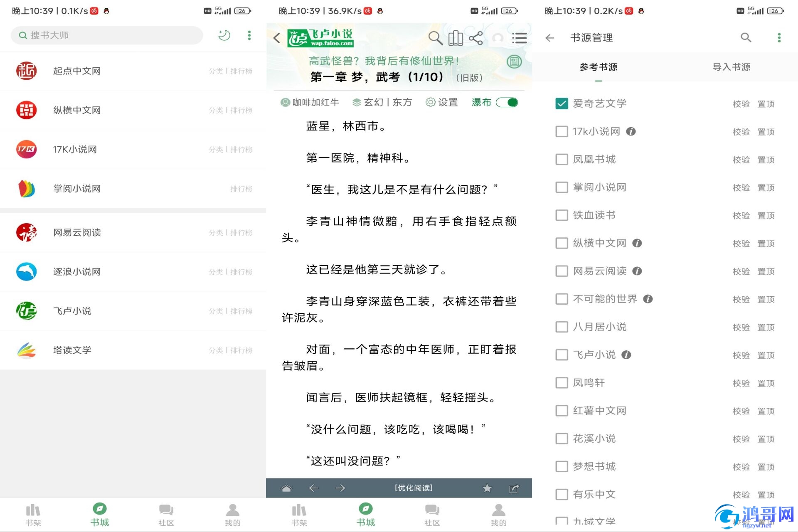The height and width of the screenshot is (532, 798).
Task: Share the chapter via the share icon
Action: tap(475, 38)
